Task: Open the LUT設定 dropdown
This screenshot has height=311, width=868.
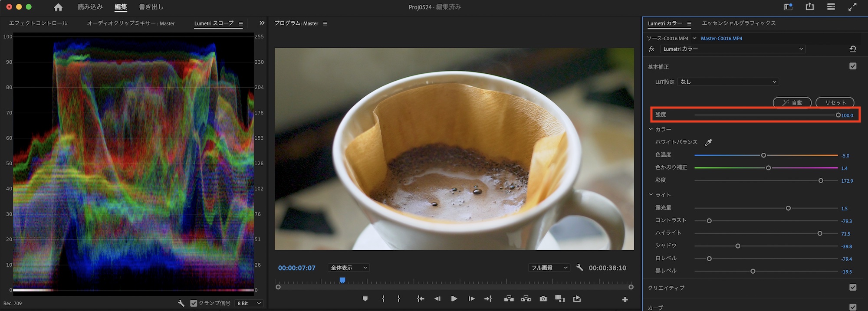Action: click(728, 82)
